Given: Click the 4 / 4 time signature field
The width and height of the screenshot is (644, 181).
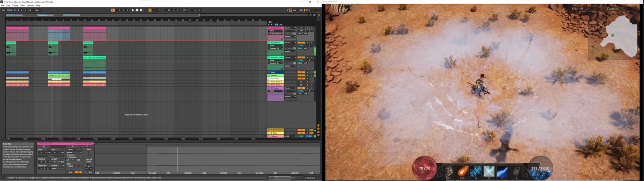Looking at the screenshot, I should pyautogui.click(x=23, y=10).
